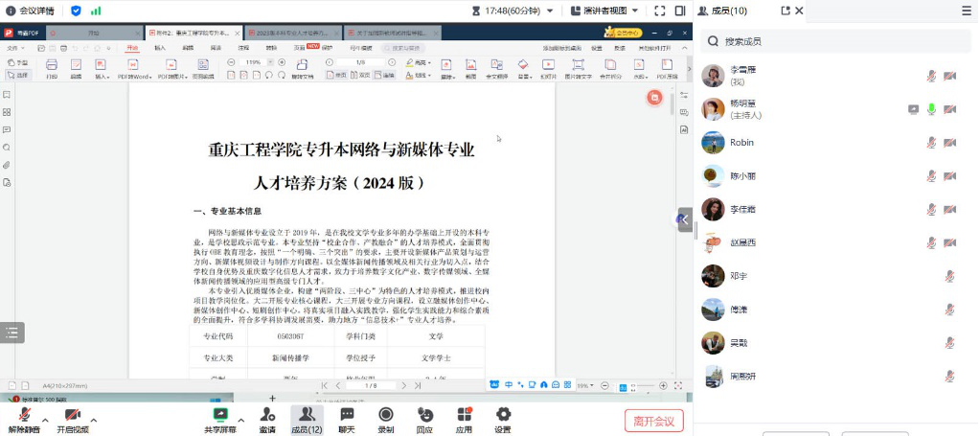Toggle the 成员(12) members panel

coord(307,419)
